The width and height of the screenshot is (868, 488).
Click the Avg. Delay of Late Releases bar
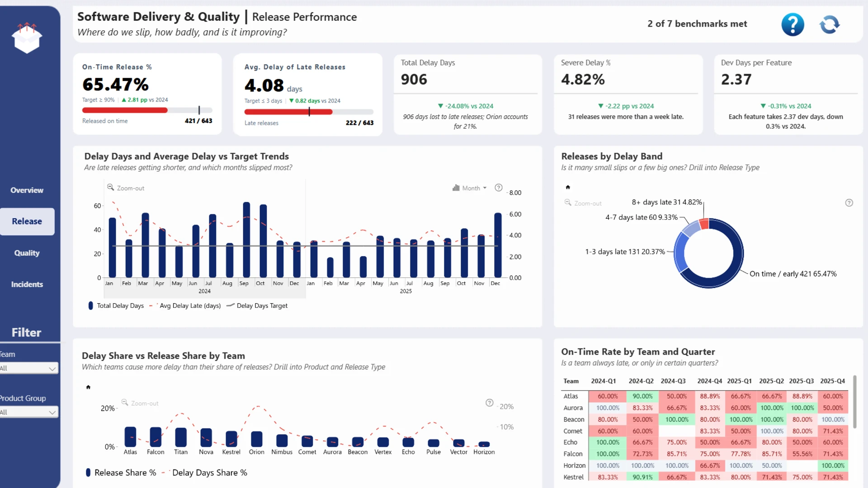click(309, 112)
